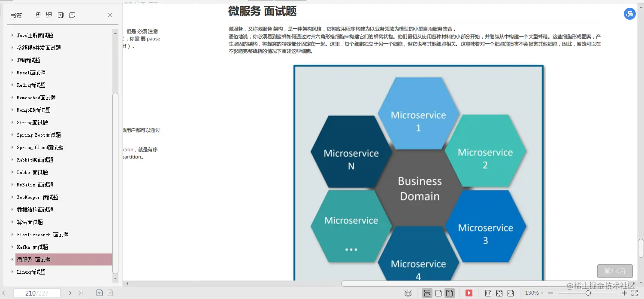Toggle single page view mode
Viewport: 644px width, 299px height.
point(438,293)
